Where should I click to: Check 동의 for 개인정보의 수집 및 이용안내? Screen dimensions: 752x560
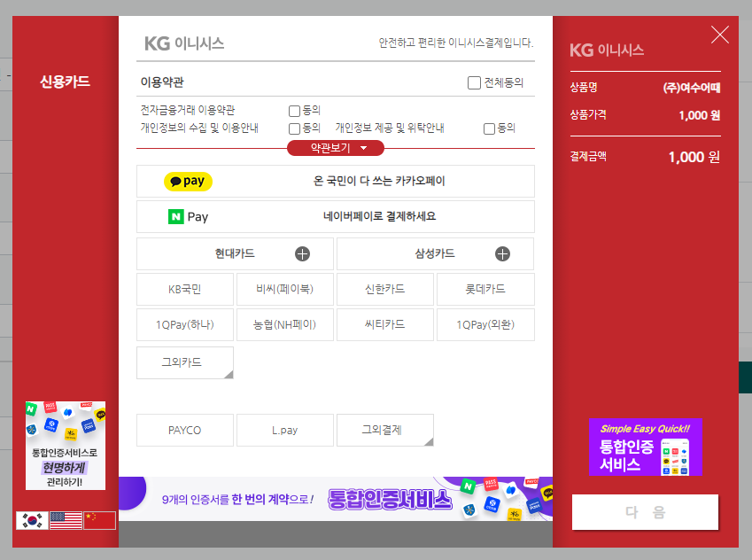pyautogui.click(x=294, y=128)
